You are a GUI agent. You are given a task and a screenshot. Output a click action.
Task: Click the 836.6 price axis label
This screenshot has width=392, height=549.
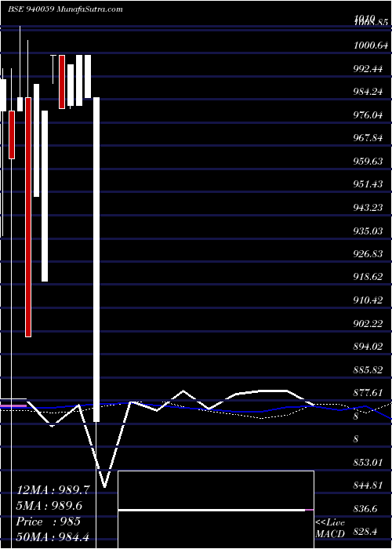[366, 509]
